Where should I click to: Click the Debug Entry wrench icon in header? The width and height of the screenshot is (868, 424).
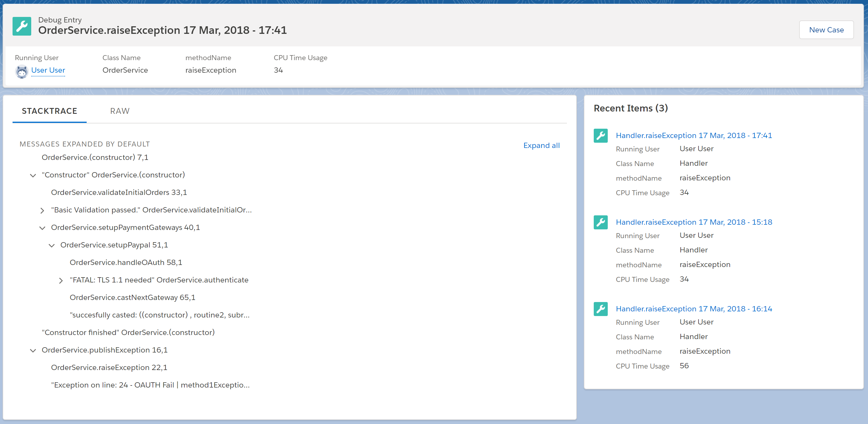pos(22,26)
